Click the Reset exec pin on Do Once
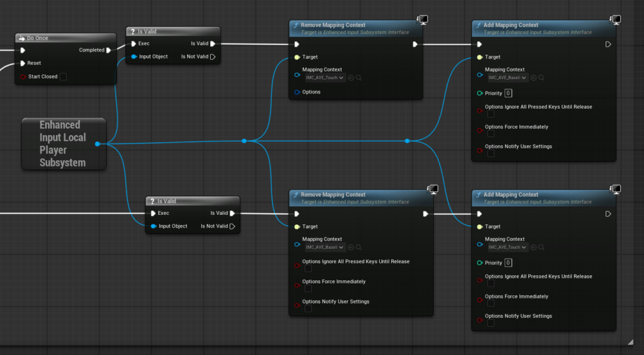Viewport: 644px width, 355px height. [23, 63]
